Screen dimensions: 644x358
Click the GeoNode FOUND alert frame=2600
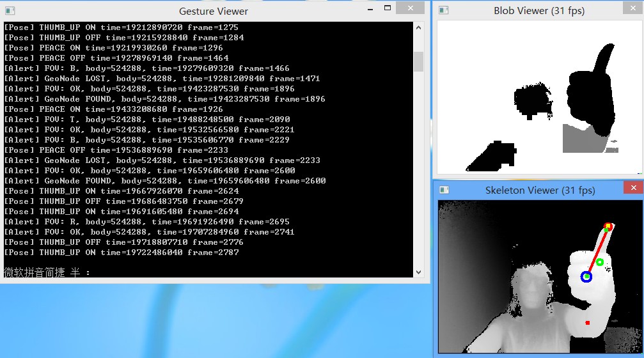coord(165,181)
